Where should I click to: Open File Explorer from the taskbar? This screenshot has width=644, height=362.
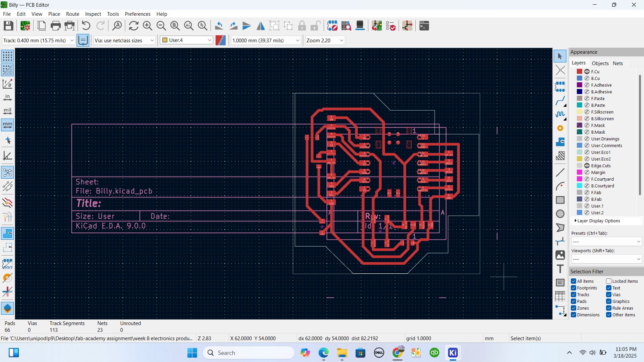point(342,353)
